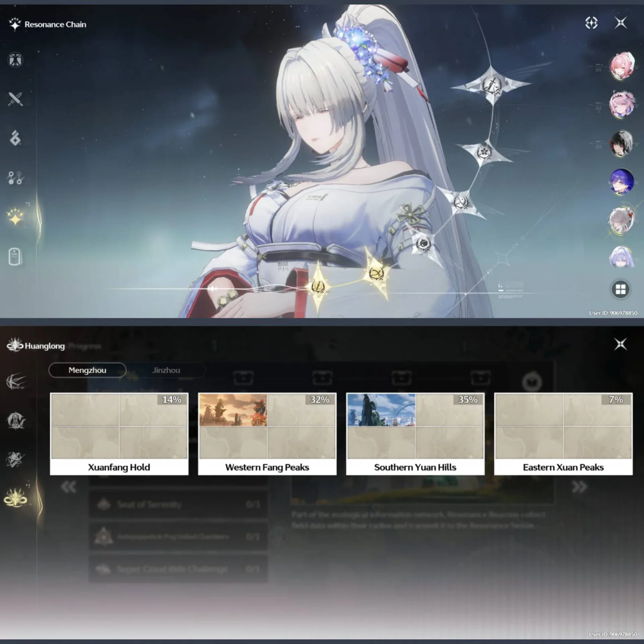This screenshot has width=644, height=644.
Task: Open the second Huanglong sidebar statue icon
Action: 15,421
